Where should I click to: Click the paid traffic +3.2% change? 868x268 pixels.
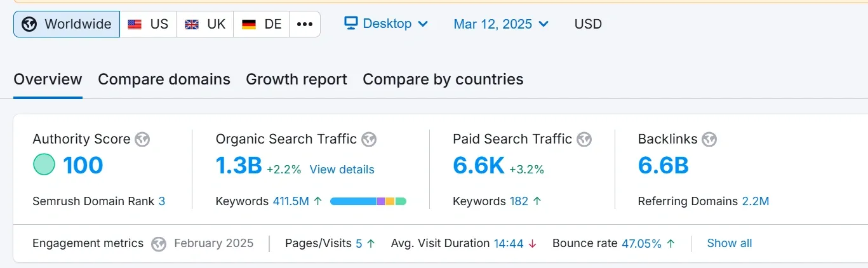click(526, 170)
